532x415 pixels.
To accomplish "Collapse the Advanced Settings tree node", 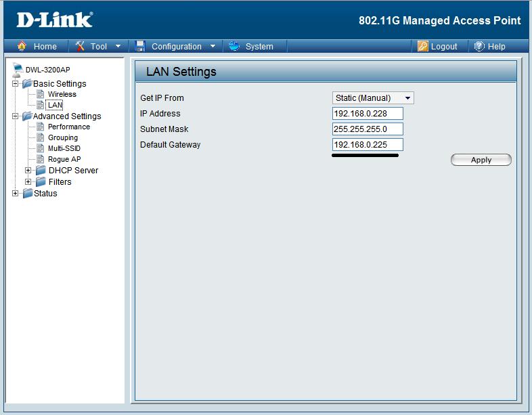I will pyautogui.click(x=15, y=116).
